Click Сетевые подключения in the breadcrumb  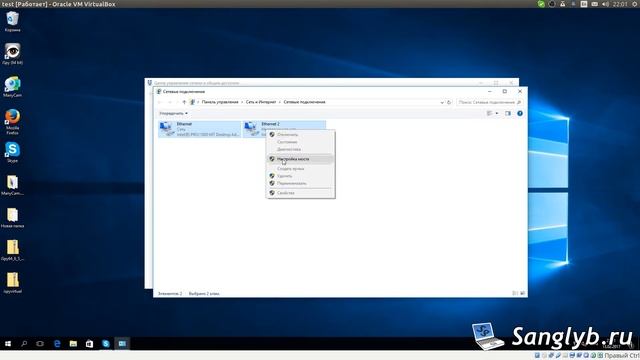pyautogui.click(x=304, y=102)
